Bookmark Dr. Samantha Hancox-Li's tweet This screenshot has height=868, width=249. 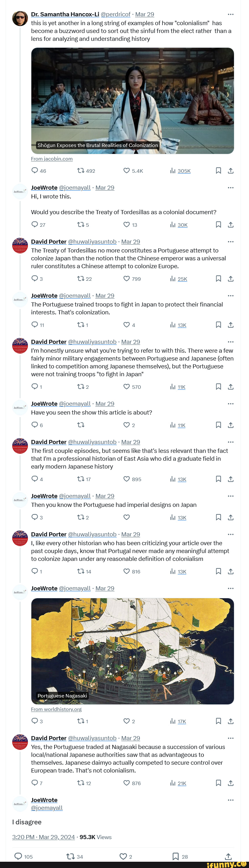[218, 171]
